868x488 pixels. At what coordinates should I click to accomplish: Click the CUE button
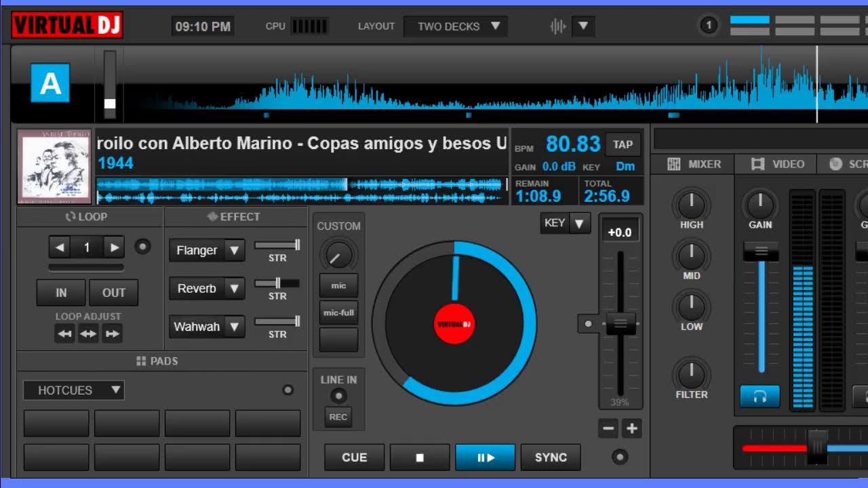coord(354,457)
